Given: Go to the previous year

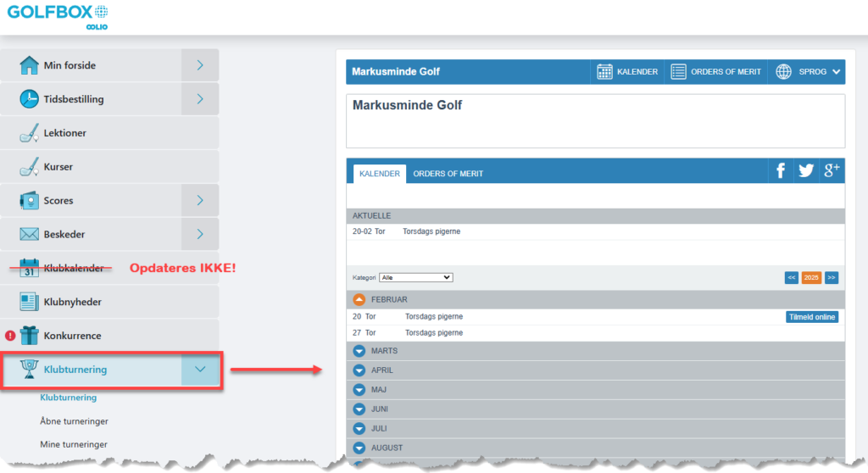Looking at the screenshot, I should click(x=792, y=277).
